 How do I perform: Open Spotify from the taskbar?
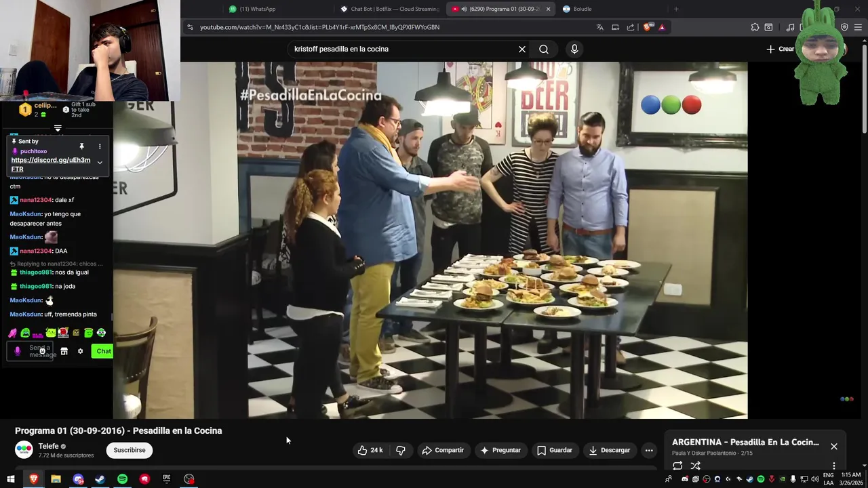122,479
